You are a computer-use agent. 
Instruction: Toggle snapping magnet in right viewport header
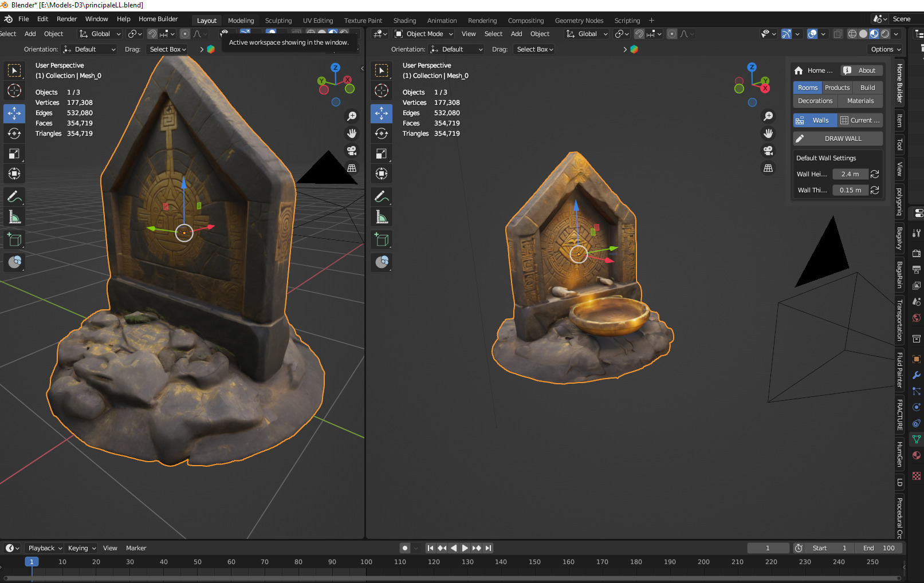639,34
